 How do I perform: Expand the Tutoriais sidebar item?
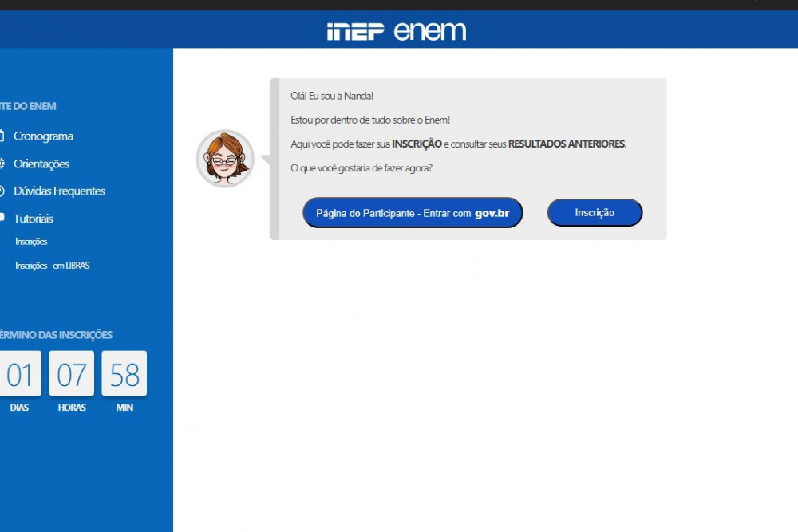pos(33,219)
